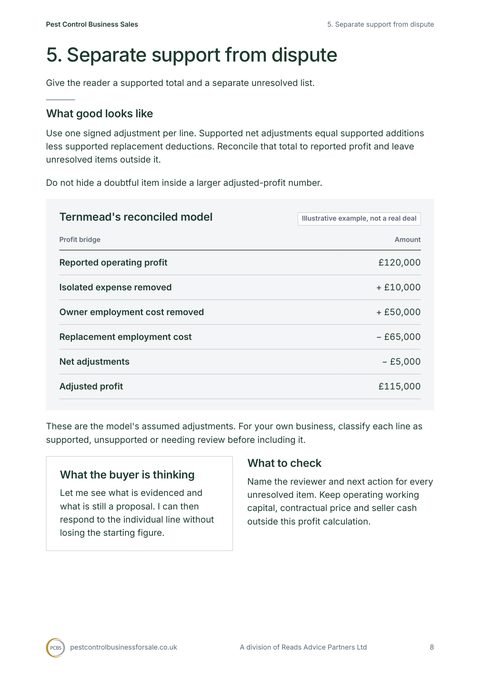Viewport: 480px width, 679px height.
Task: Click the '– £65,000' replacement cost amount
Action: pos(398,336)
